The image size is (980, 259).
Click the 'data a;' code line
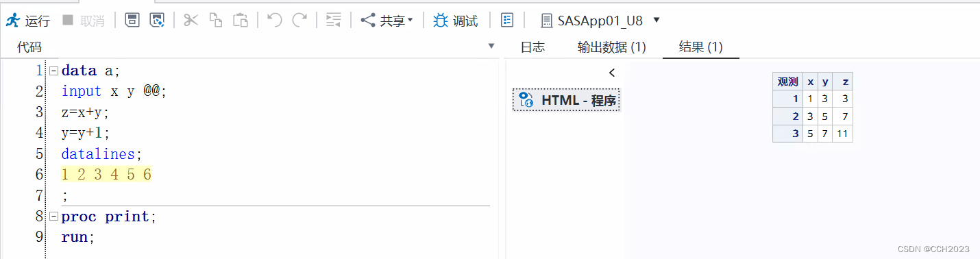[x=90, y=71]
